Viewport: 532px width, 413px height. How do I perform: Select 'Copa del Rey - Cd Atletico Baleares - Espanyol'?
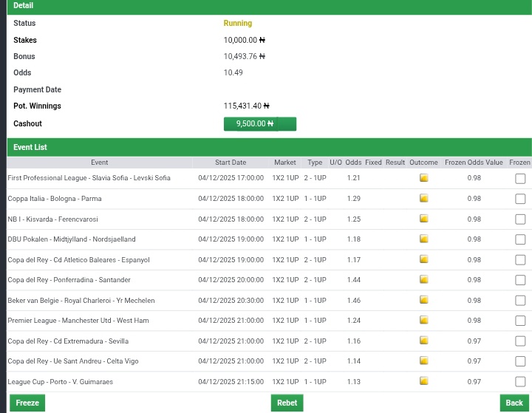click(79, 260)
